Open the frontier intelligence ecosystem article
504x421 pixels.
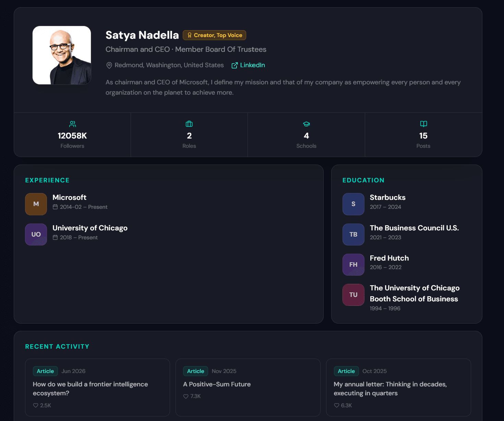tap(97, 388)
